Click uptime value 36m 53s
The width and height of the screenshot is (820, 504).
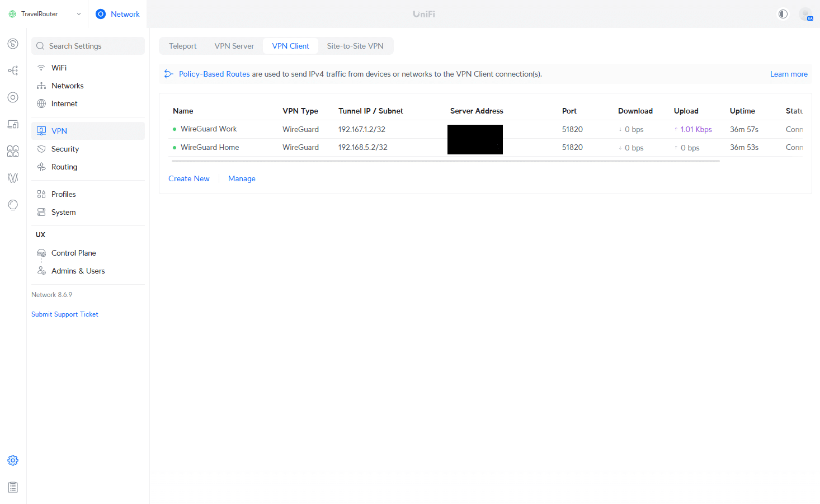[x=744, y=147]
